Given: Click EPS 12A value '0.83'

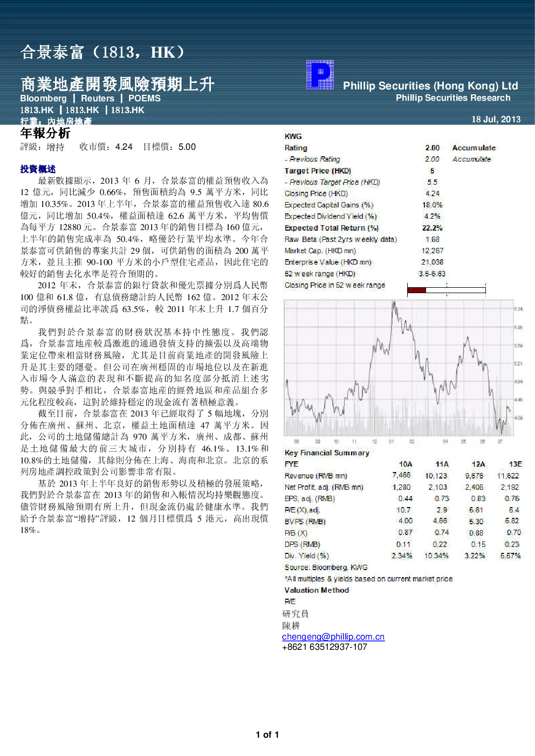Looking at the screenshot, I should (478, 498).
